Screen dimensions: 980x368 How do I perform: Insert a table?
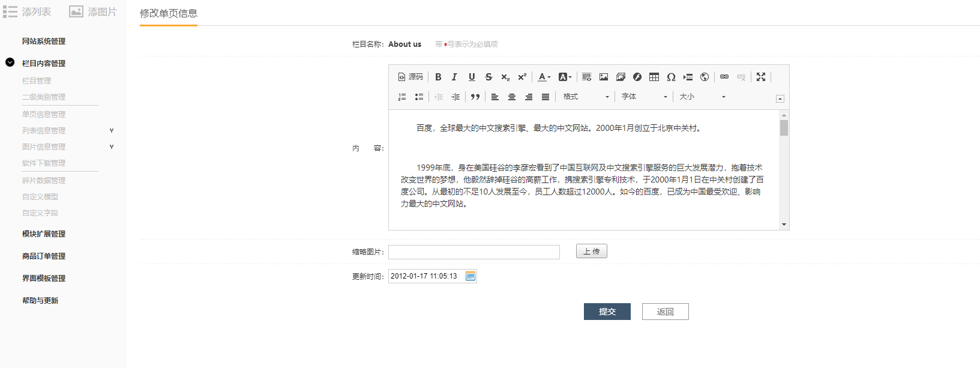coord(654,77)
